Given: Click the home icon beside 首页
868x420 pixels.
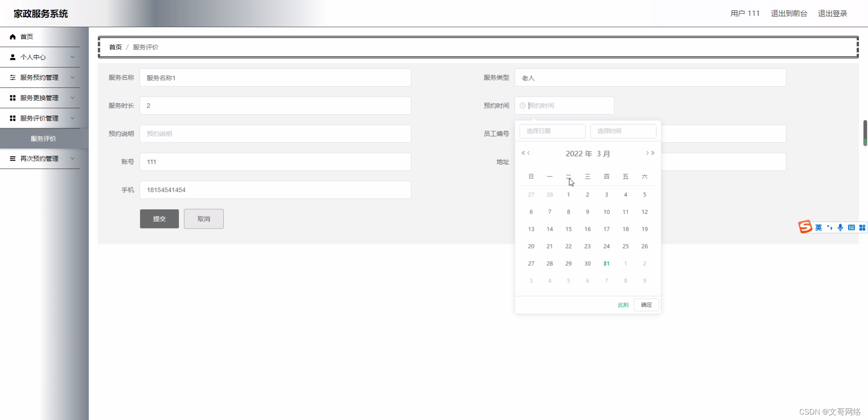Looking at the screenshot, I should tap(12, 37).
